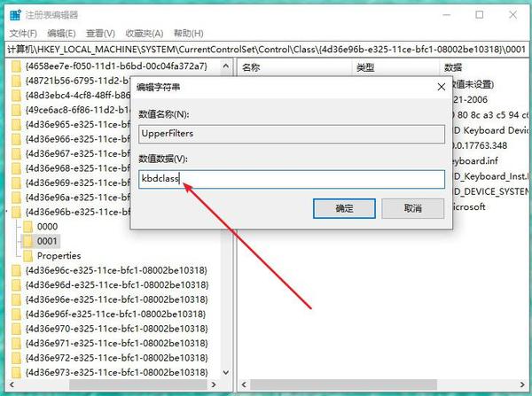Click the 数值名称 field showing UpperFilters
532x396 pixels.
[292, 134]
